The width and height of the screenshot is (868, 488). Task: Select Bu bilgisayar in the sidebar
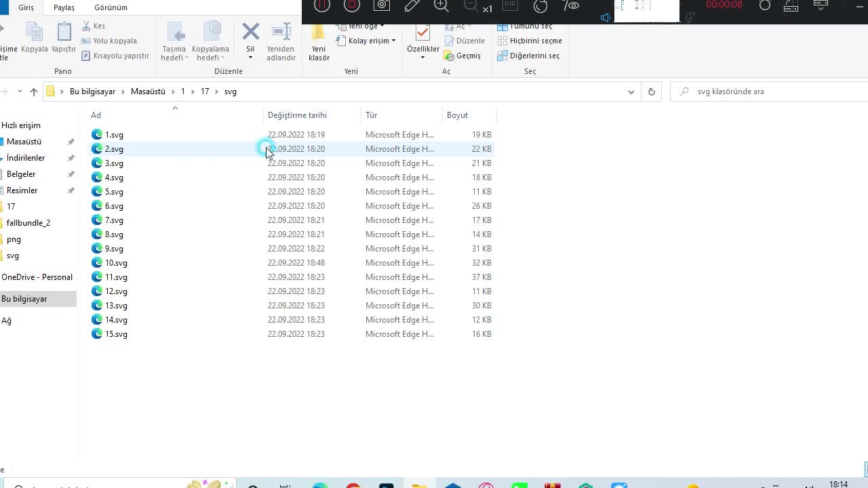[24, 299]
